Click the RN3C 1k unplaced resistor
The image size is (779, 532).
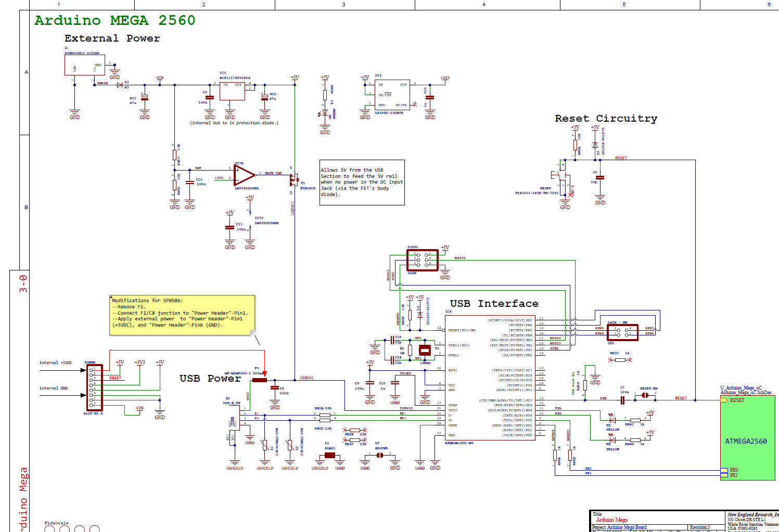pos(620,360)
